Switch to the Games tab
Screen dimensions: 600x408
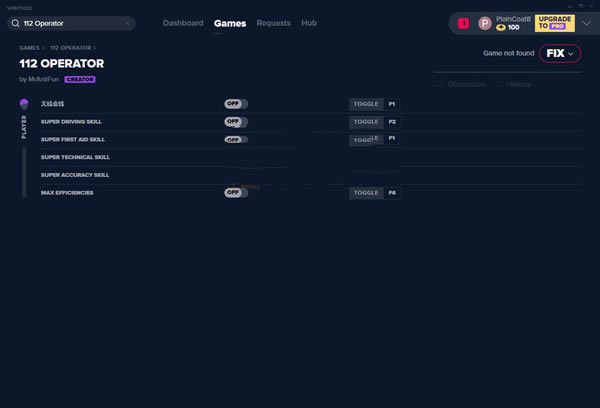(230, 23)
